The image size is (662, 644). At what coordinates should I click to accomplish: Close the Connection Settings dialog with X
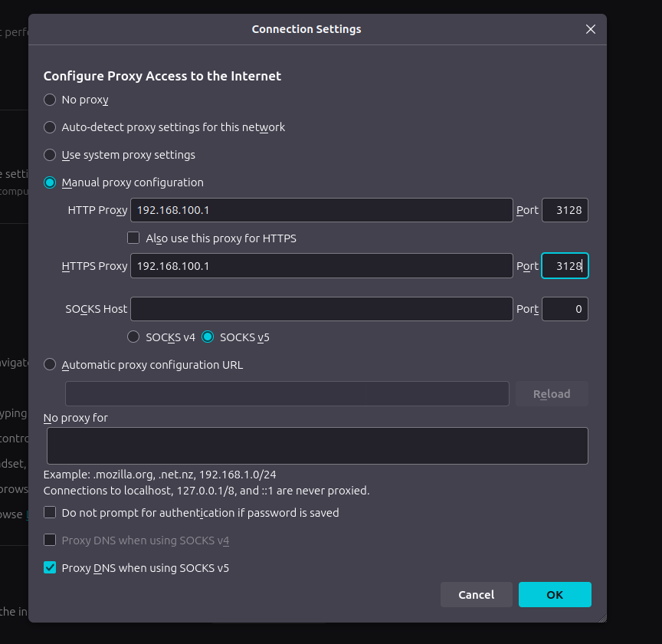[590, 29]
